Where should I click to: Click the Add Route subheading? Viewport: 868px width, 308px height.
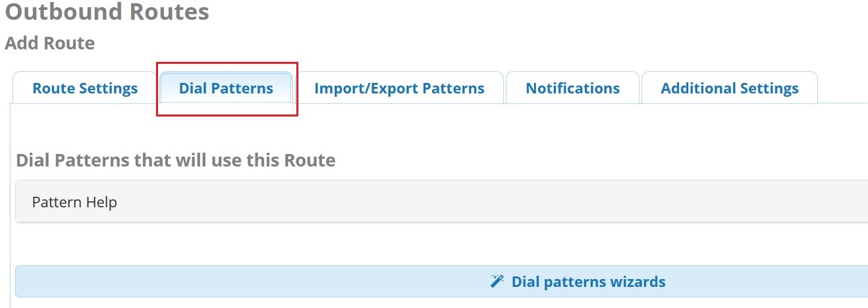click(49, 43)
